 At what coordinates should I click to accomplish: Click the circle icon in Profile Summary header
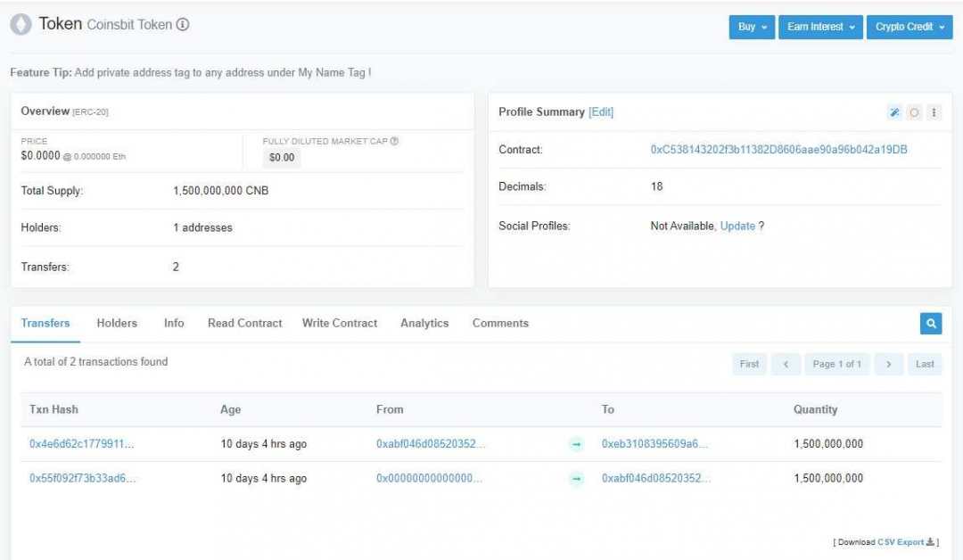(x=914, y=112)
